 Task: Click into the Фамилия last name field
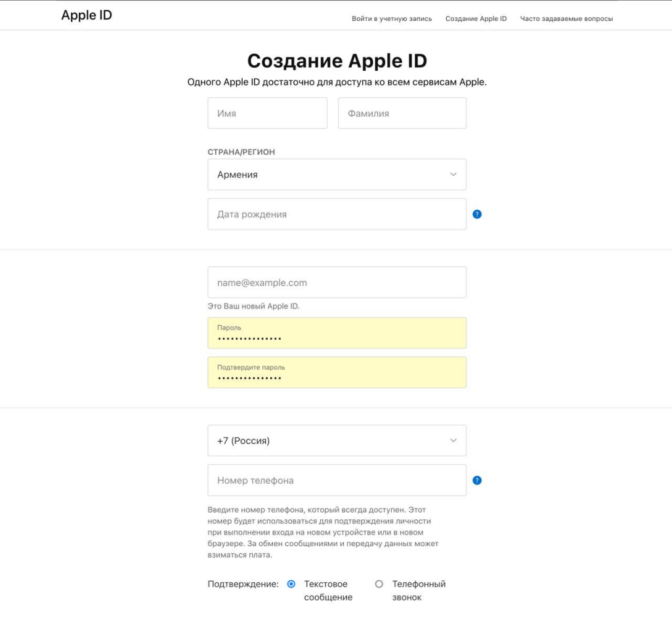point(402,114)
